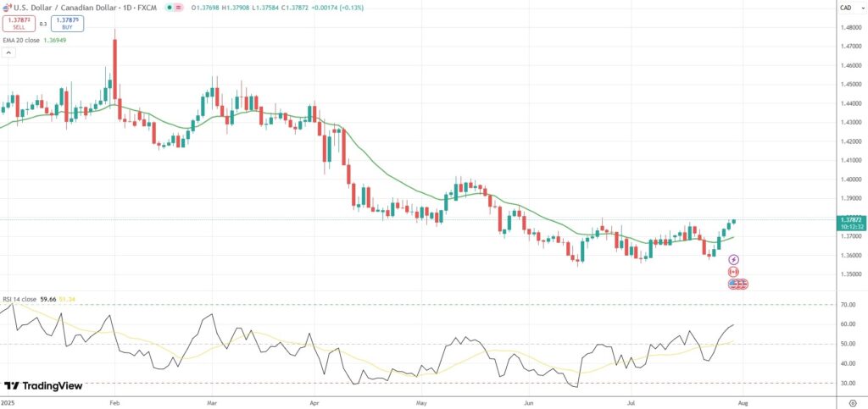868x409 pixels.
Task: Click the pink data mode indicator icon
Action: point(179,8)
